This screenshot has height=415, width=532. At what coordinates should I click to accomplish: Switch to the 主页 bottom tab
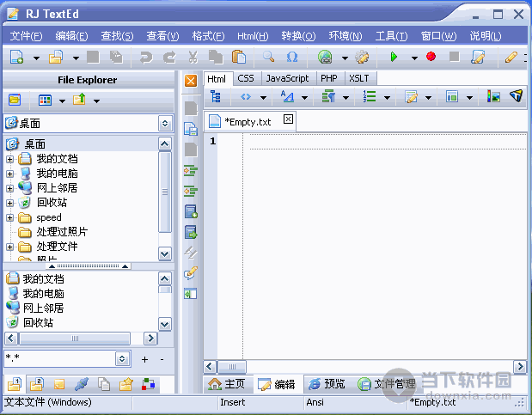[x=227, y=384]
